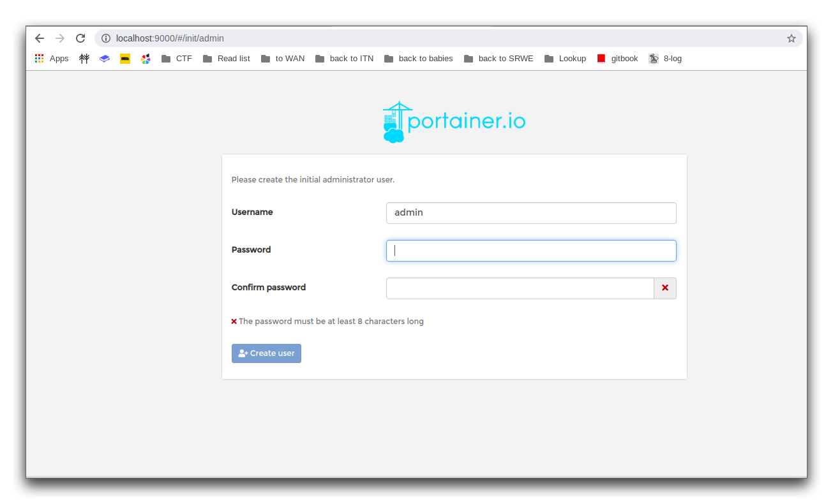View site information icon in the address bar

(x=106, y=38)
